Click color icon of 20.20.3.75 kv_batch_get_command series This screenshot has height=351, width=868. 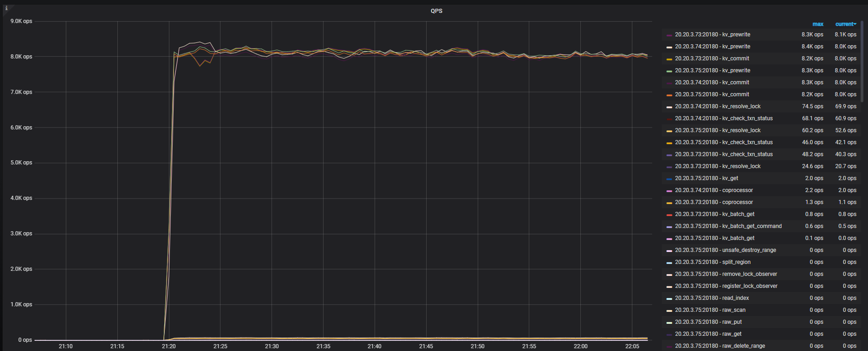669,227
